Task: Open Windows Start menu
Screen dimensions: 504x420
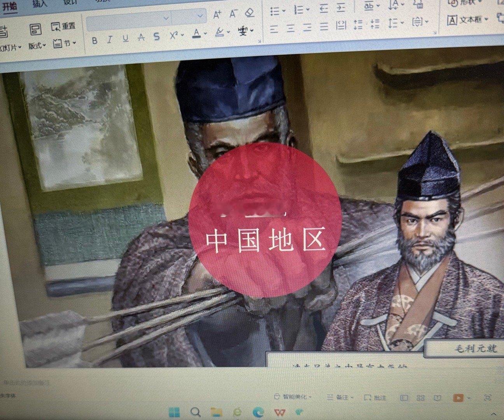Action: [x=174, y=413]
